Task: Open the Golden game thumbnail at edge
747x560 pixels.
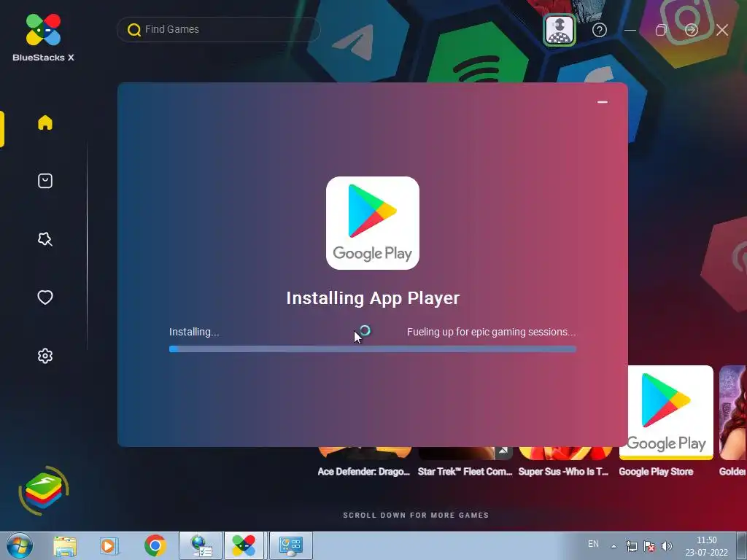Action: 733,413
